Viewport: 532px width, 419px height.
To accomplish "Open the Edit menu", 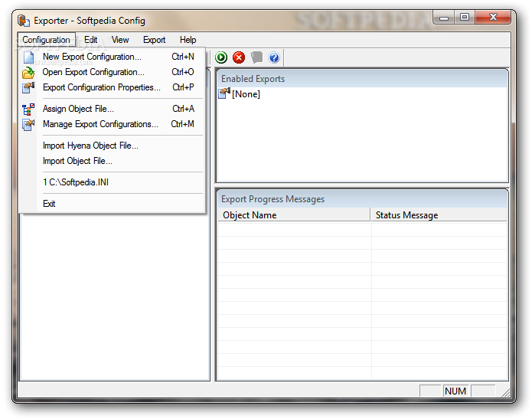I will (x=90, y=40).
